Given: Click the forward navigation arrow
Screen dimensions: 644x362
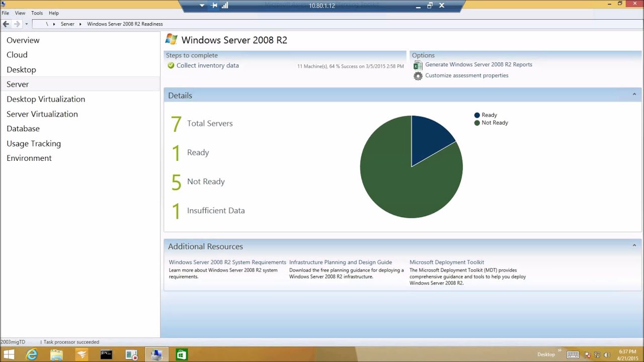Looking at the screenshot, I should click(x=17, y=24).
